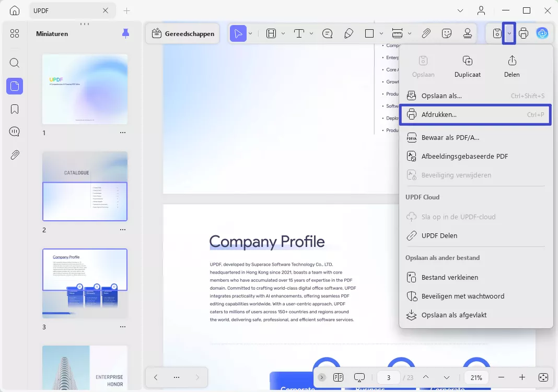Click the Delen share button
This screenshot has width=558, height=392.
tap(512, 66)
